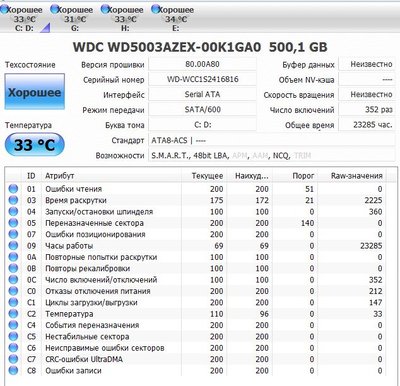Click status dot for C8 Ошибки записи

tap(13, 370)
